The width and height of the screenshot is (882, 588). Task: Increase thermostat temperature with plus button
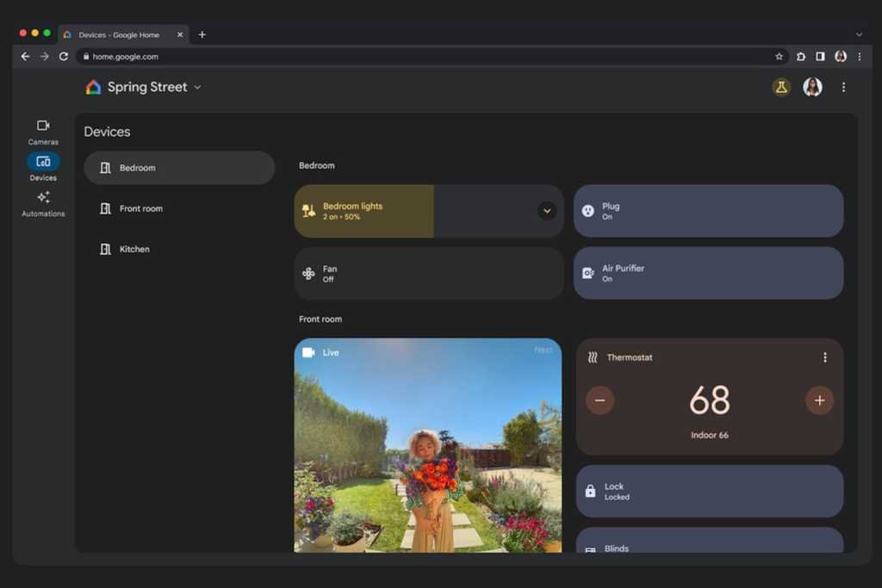(x=819, y=400)
